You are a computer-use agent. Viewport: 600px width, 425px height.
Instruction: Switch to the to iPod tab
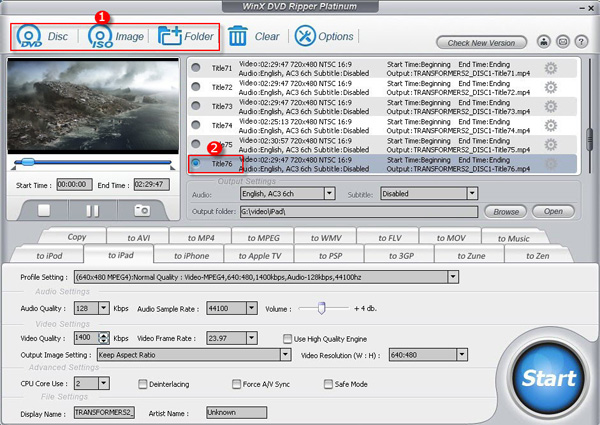tap(49, 256)
